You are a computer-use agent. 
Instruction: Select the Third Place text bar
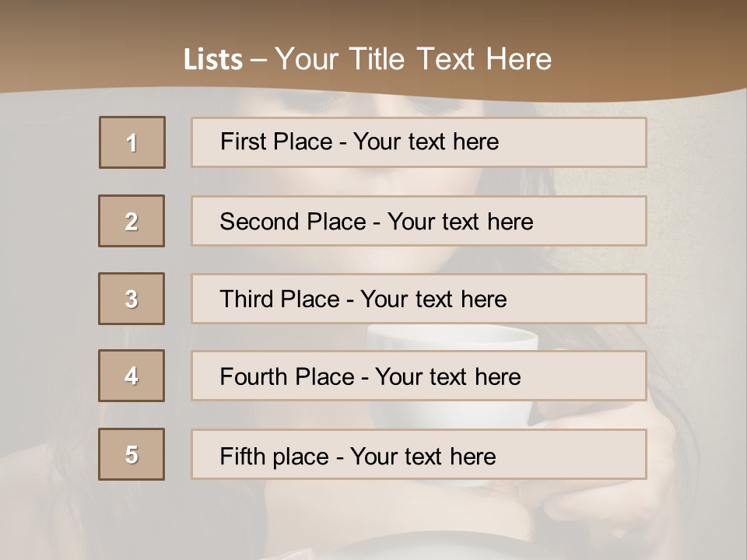pyautogui.click(x=419, y=299)
